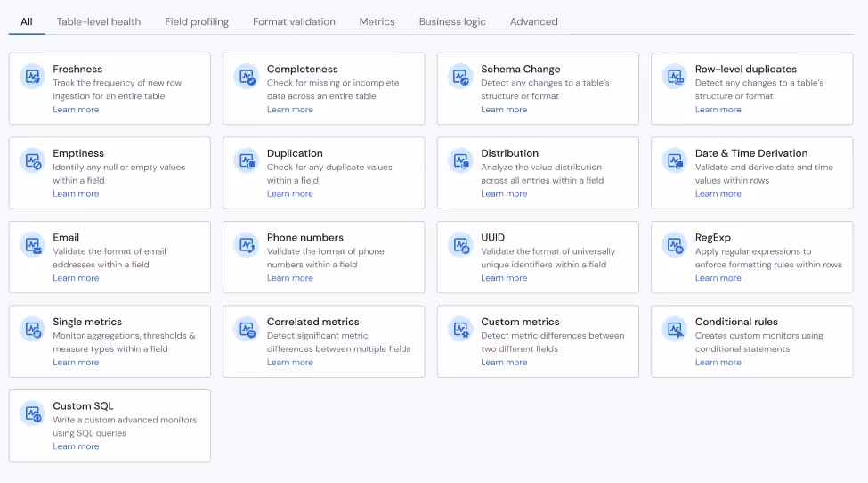Select the Custom SQL card title
Viewport: 868px width, 483px height.
click(83, 405)
